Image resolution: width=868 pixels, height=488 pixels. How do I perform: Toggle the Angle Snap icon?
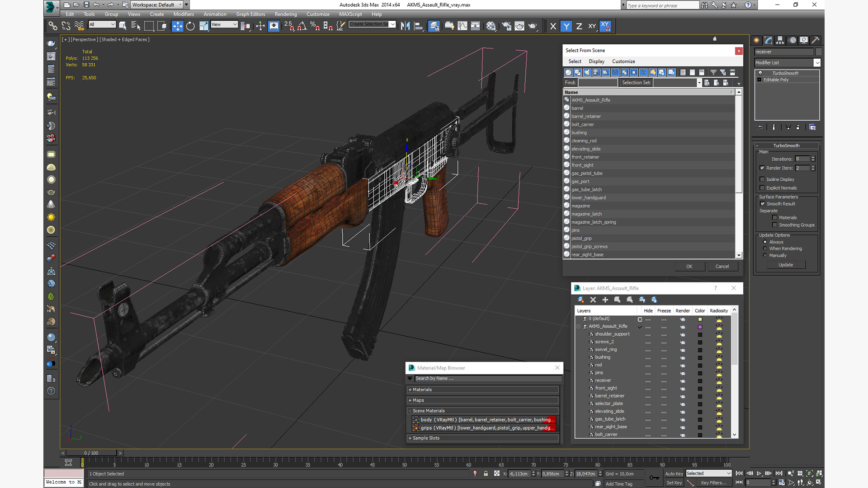pyautogui.click(x=302, y=26)
